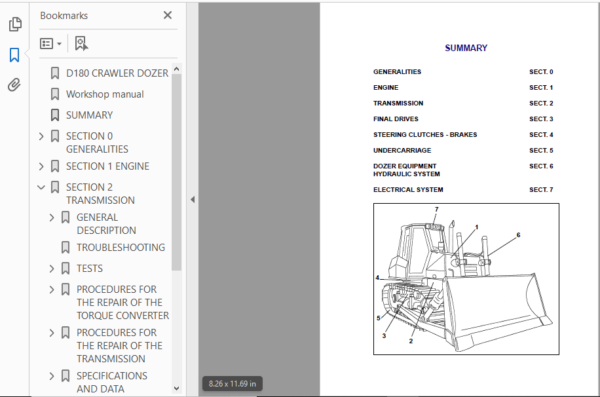Open the attachments paperclip icon
The image size is (600, 397).
click(x=14, y=85)
